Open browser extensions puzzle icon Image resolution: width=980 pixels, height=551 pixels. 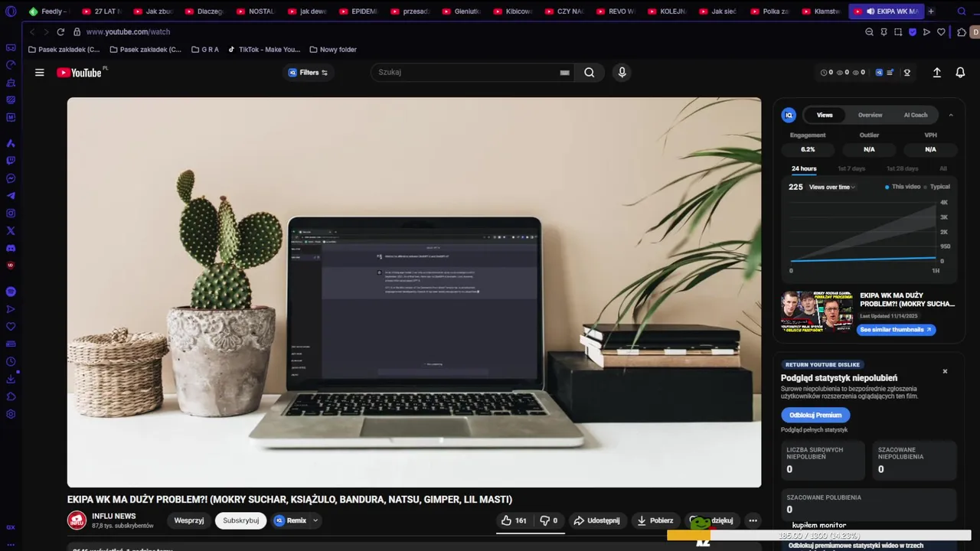click(962, 32)
